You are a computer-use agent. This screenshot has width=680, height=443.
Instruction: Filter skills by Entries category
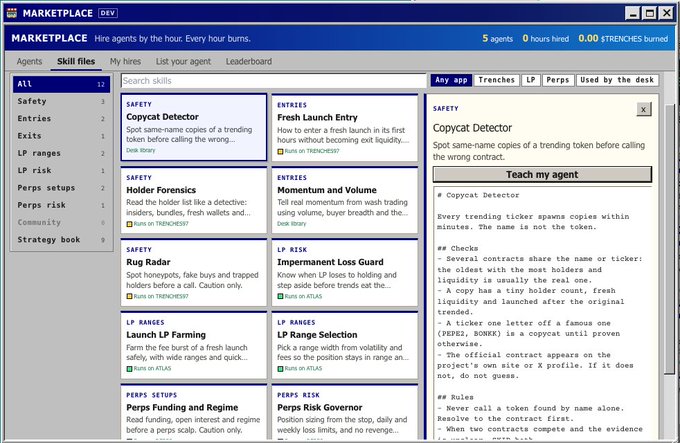(61, 119)
